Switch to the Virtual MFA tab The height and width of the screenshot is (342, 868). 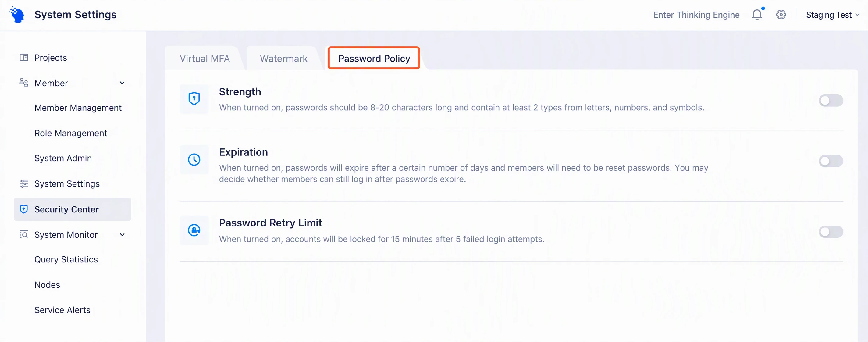[205, 58]
